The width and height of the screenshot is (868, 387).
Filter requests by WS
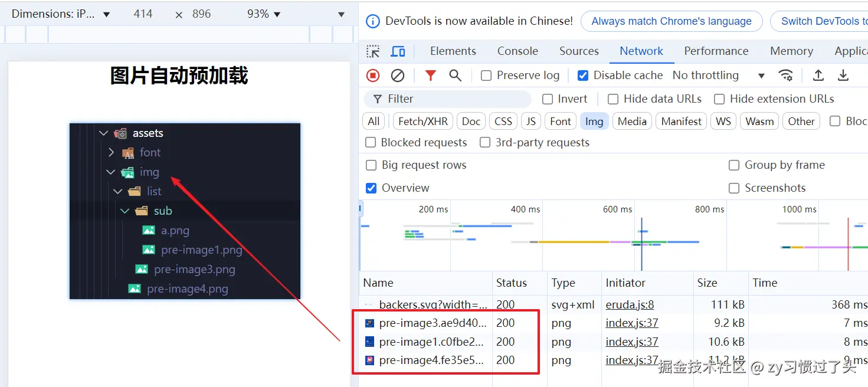click(723, 122)
